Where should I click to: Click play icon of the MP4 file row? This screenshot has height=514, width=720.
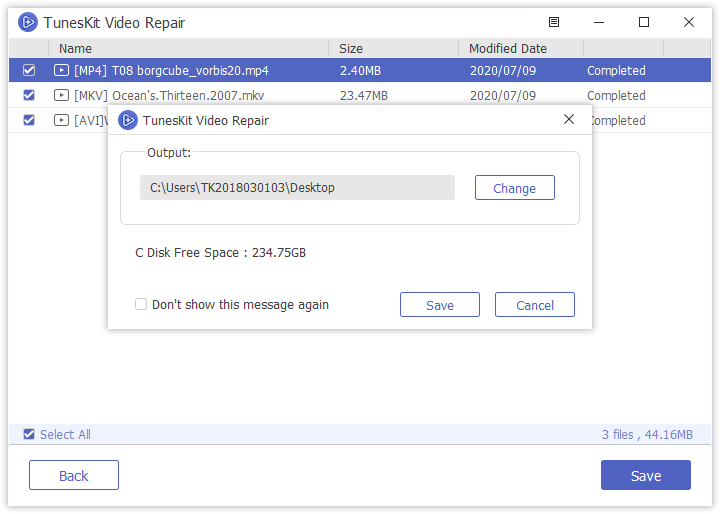coord(61,70)
